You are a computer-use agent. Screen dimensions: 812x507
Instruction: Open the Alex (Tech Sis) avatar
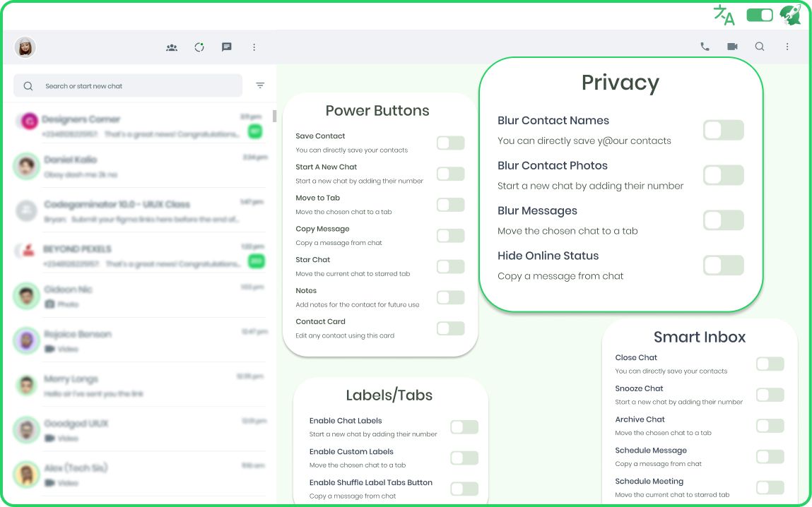[x=26, y=475]
